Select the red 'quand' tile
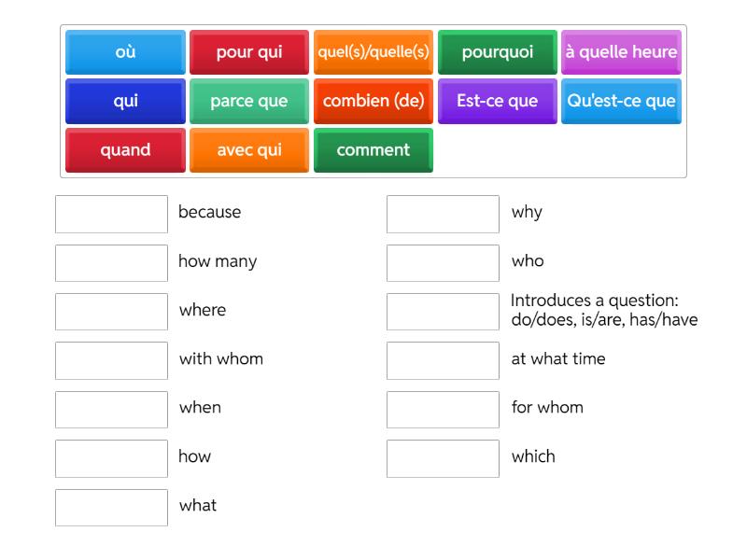The image size is (747, 560). 125,150
